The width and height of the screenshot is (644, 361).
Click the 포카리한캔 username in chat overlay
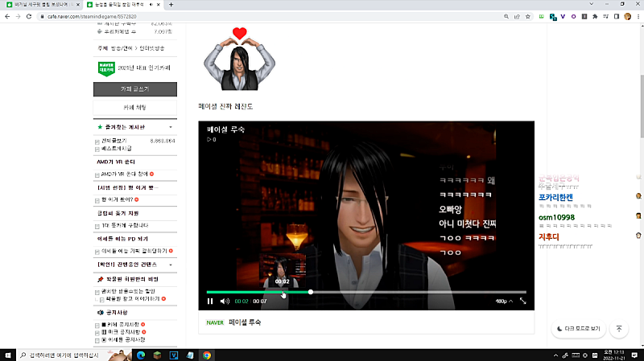coord(555,197)
